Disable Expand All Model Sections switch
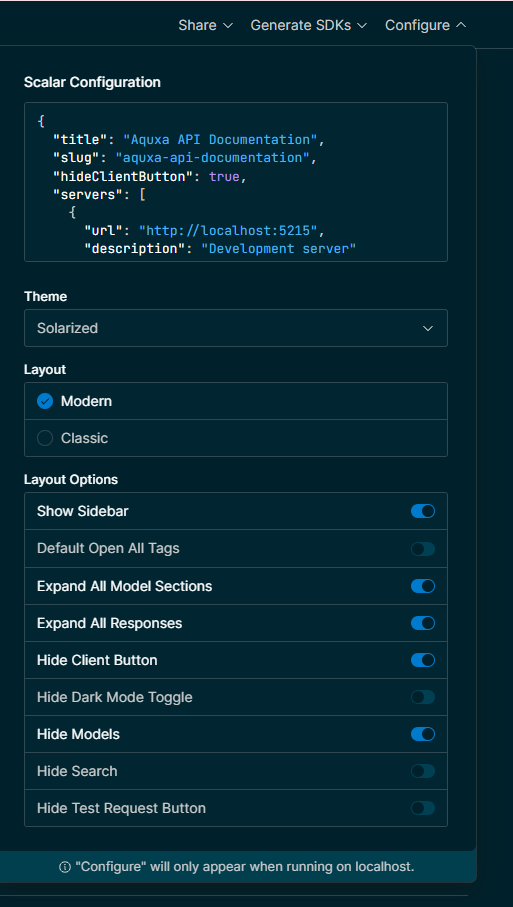Viewport: 513px width, 907px height. (x=423, y=586)
